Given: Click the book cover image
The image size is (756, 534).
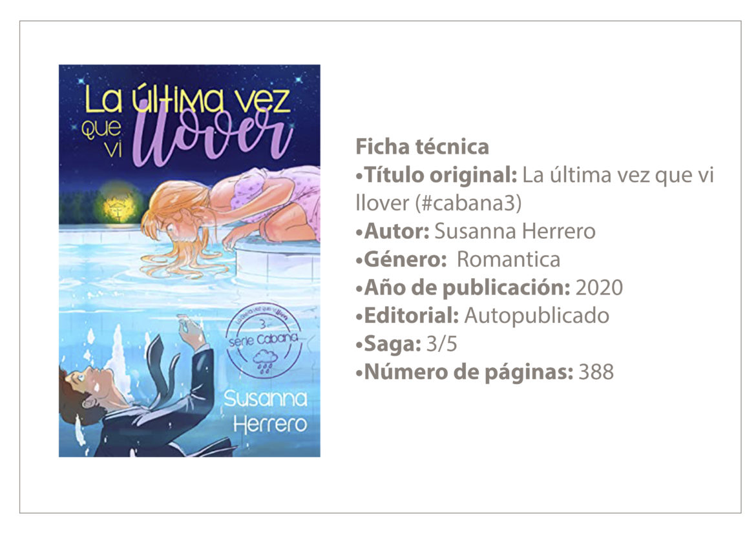Looking at the screenshot, I should (x=189, y=261).
